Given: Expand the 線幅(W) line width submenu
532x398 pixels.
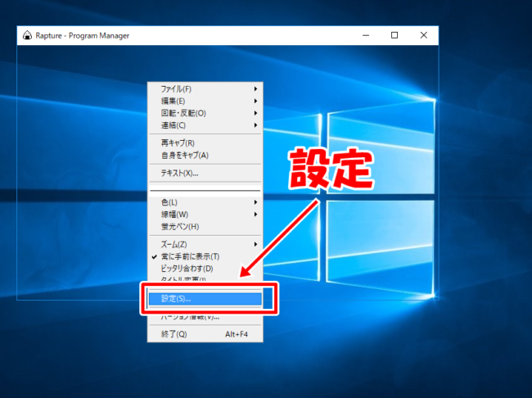Looking at the screenshot, I should (205, 215).
